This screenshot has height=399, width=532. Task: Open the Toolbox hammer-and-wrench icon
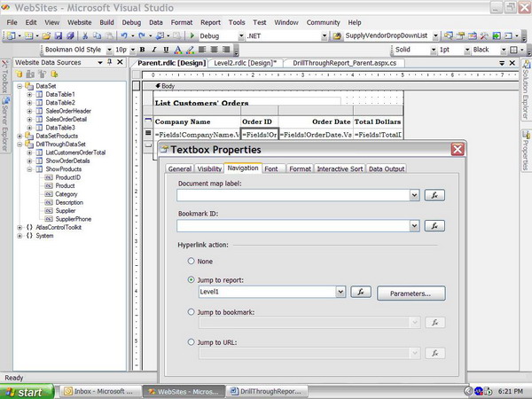[484, 35]
